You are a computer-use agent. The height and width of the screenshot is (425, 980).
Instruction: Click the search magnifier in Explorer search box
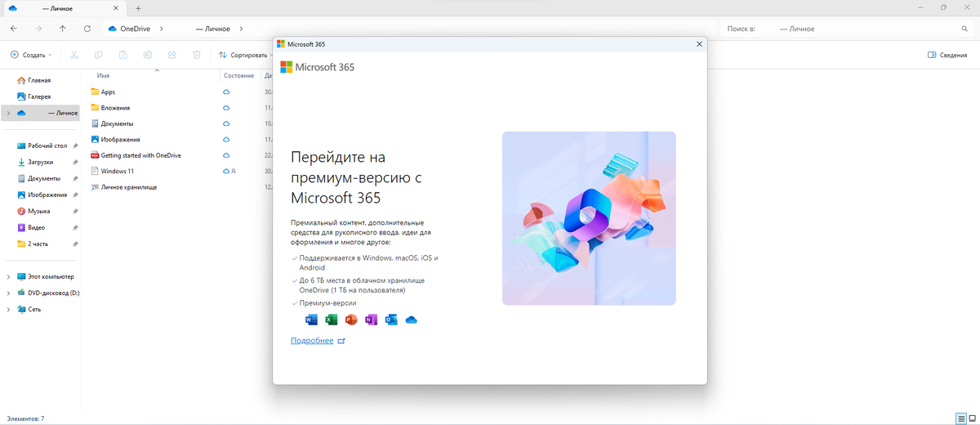[964, 29]
